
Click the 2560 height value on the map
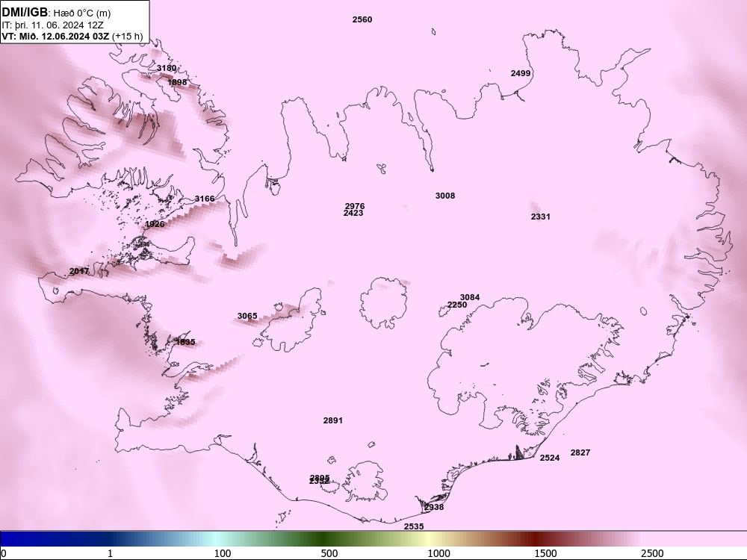pos(362,19)
